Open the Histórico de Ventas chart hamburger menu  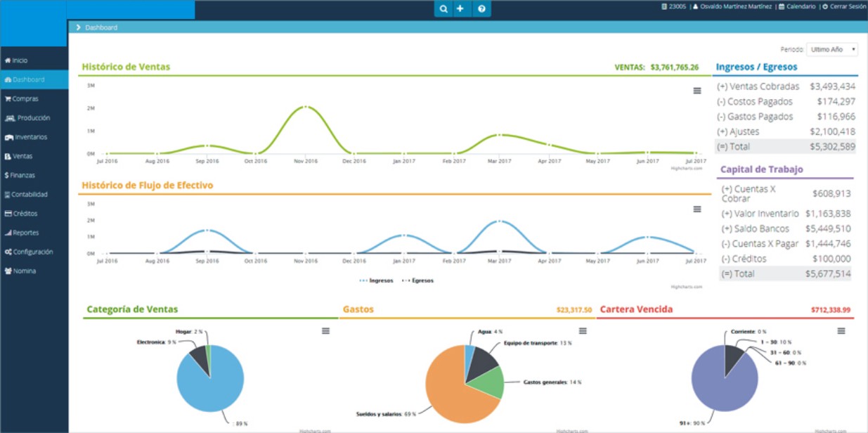point(697,91)
